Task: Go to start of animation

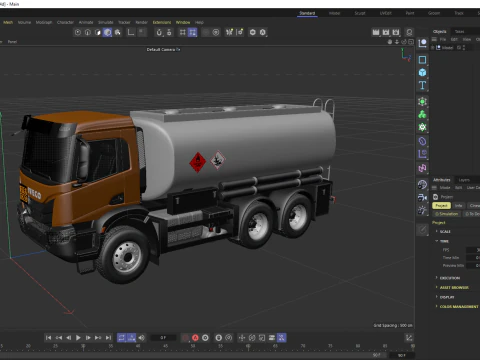Action: (x=49, y=338)
